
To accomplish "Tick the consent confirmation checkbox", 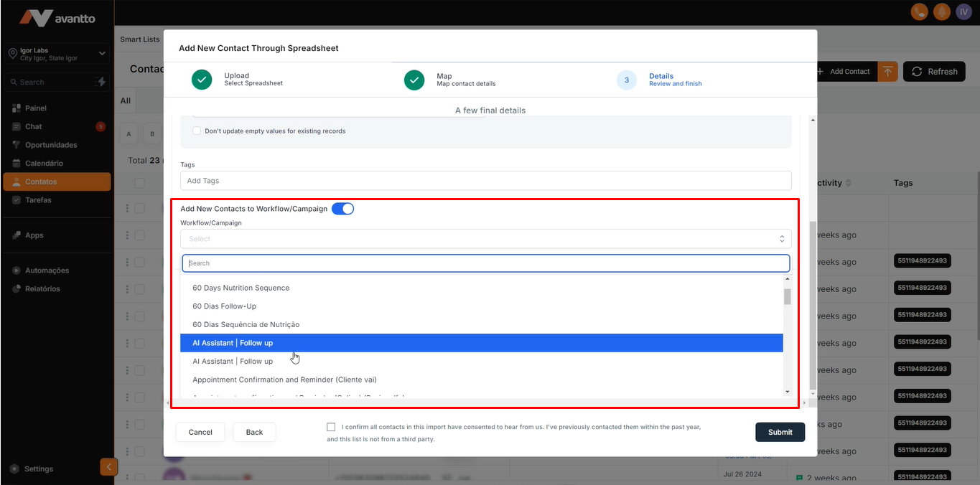I will point(331,427).
